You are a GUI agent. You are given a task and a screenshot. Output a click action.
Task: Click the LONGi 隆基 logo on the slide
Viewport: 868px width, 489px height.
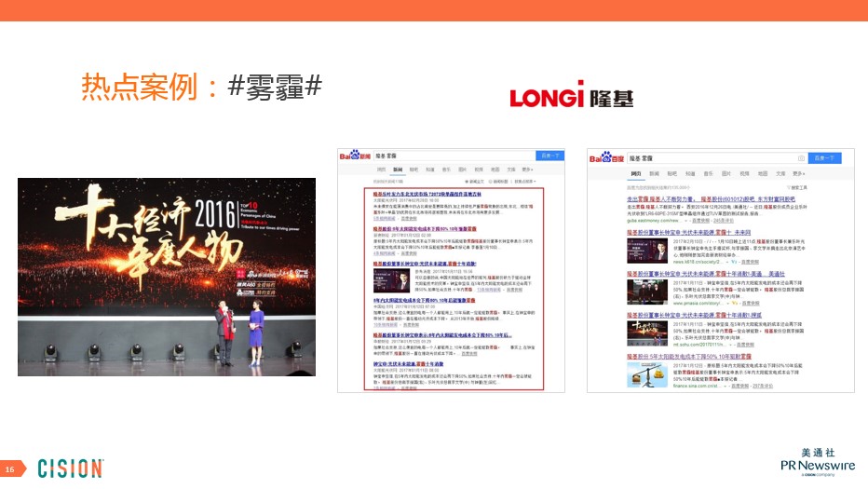[x=571, y=95]
